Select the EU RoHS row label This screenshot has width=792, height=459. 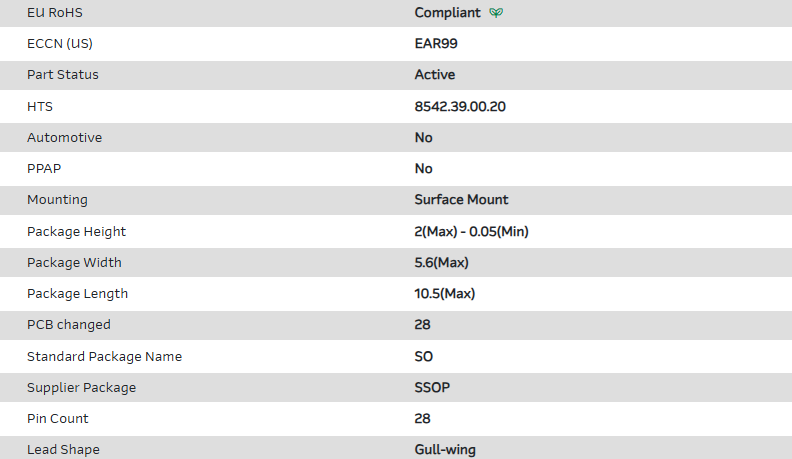click(53, 13)
